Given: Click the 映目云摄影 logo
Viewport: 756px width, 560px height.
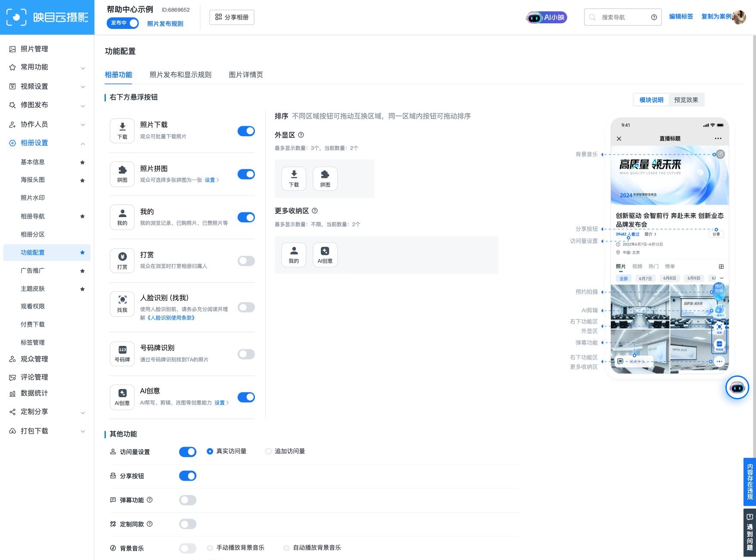Looking at the screenshot, I should point(47,17).
